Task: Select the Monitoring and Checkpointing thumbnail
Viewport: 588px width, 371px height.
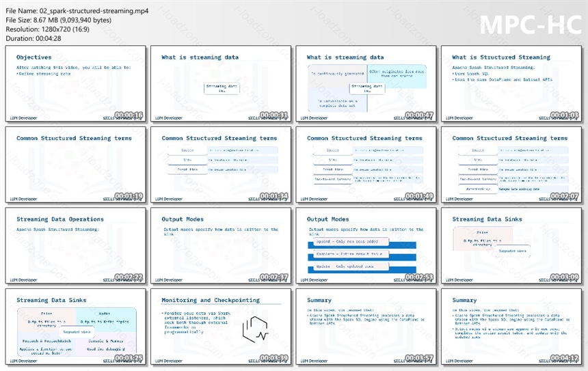Action: [220, 327]
